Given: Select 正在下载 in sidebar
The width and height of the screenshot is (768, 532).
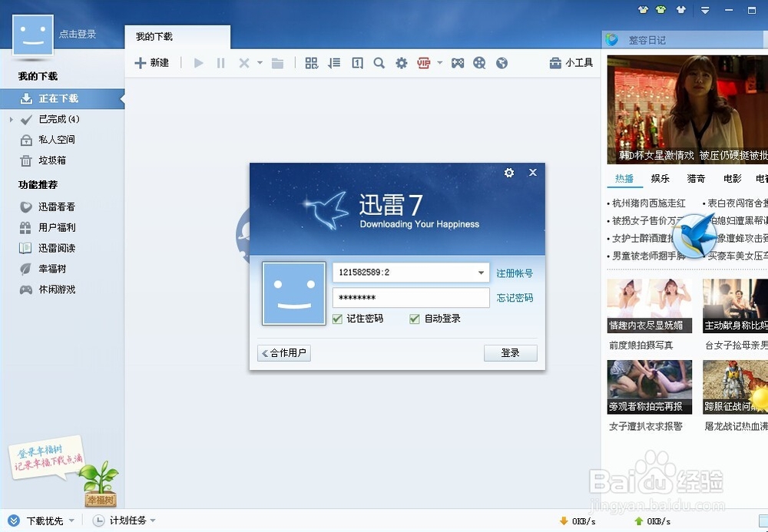Looking at the screenshot, I should click(x=62, y=98).
